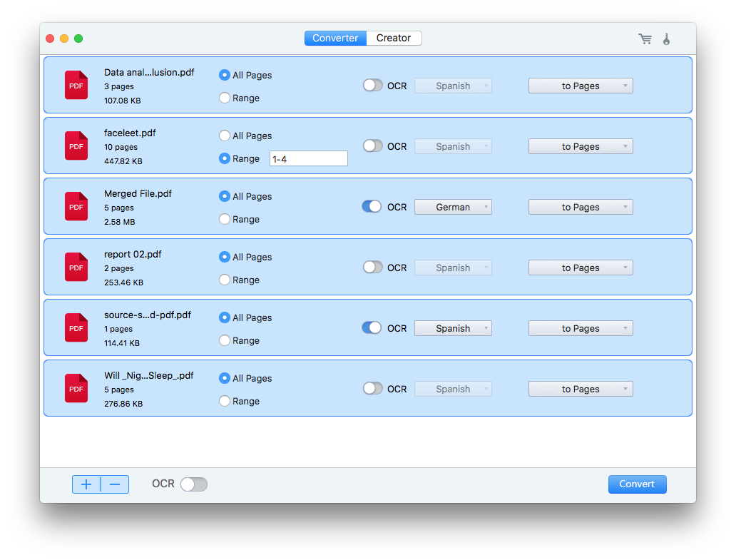
Task: Select the Converter tab
Action: tap(335, 38)
